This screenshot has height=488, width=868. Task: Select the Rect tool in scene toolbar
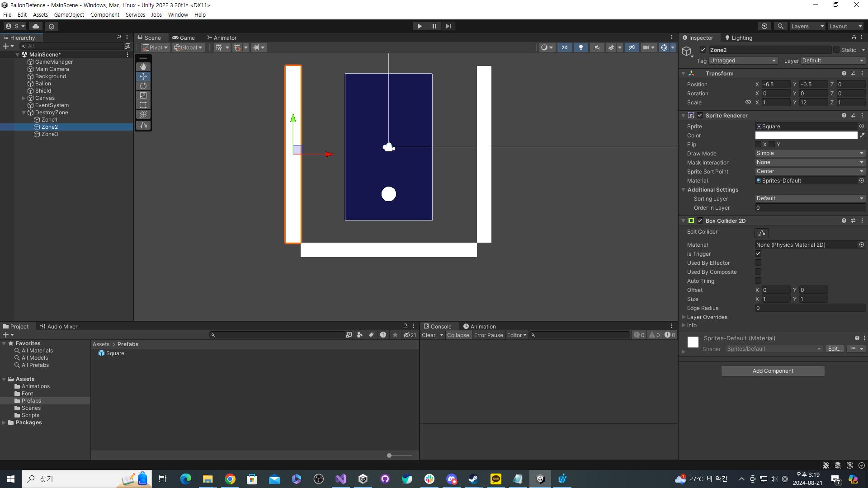click(143, 105)
